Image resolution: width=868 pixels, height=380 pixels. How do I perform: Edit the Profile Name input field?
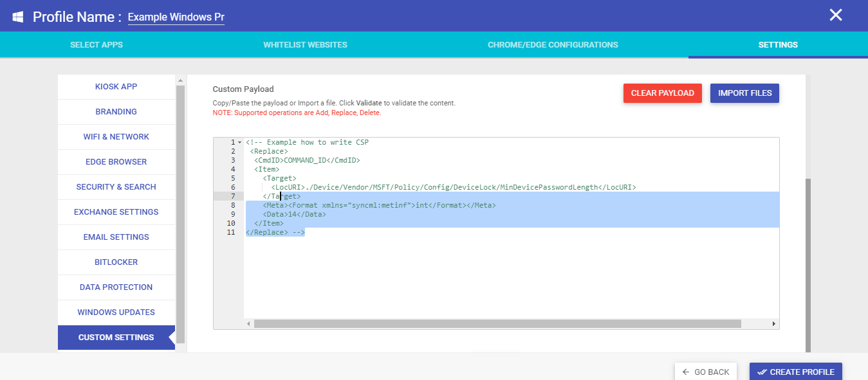(x=176, y=17)
